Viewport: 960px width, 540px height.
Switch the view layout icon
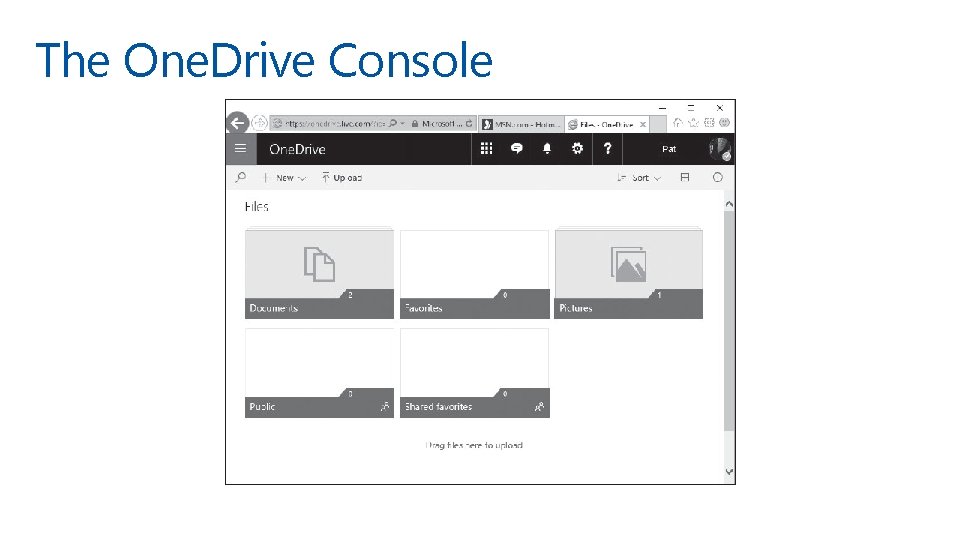tap(685, 178)
